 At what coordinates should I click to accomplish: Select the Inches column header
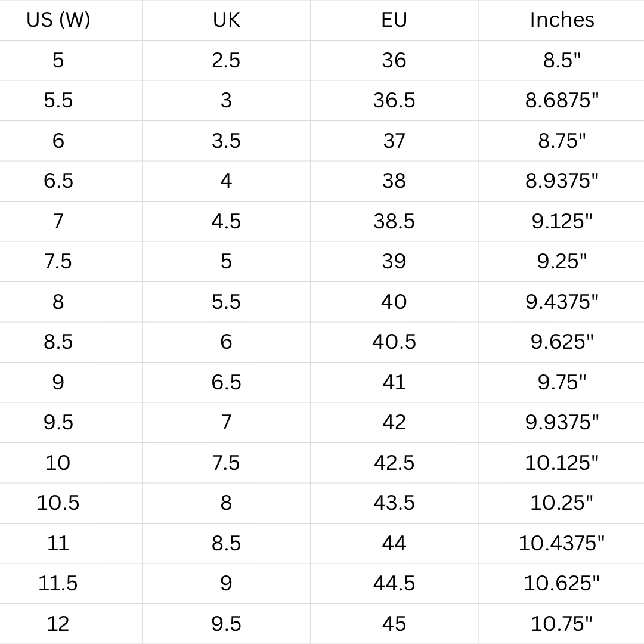pyautogui.click(x=562, y=20)
